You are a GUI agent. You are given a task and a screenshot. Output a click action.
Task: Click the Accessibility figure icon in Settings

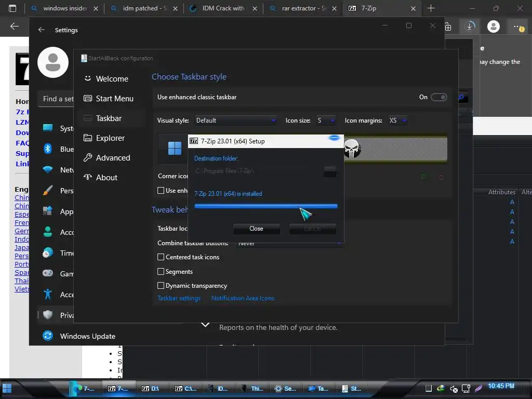pyautogui.click(x=47, y=294)
